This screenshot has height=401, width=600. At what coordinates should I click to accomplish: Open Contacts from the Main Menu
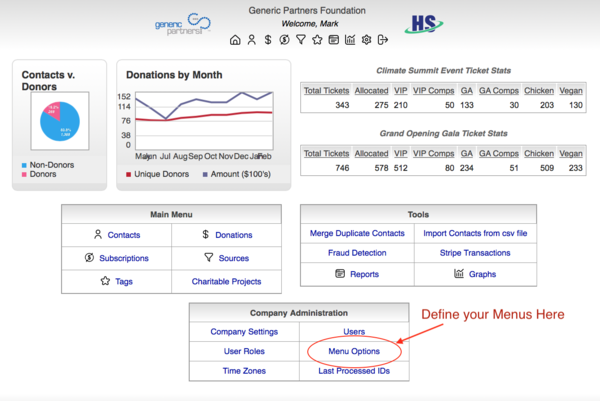tap(124, 235)
